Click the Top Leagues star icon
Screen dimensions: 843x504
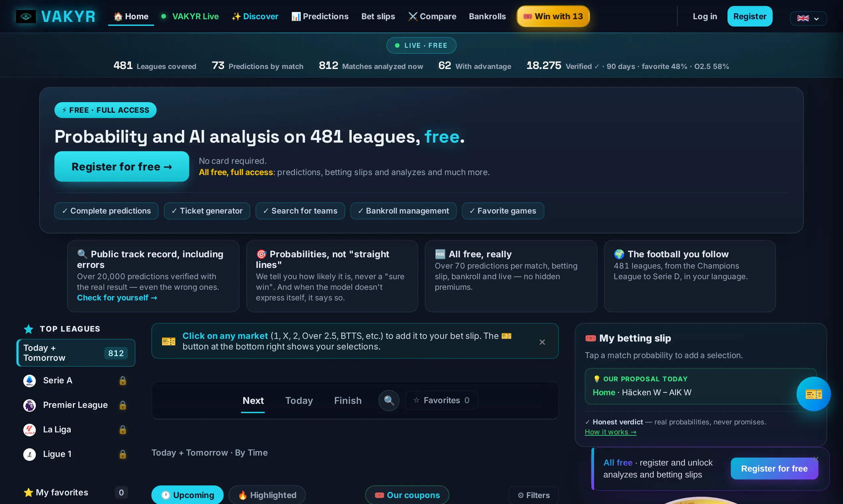[29, 329]
